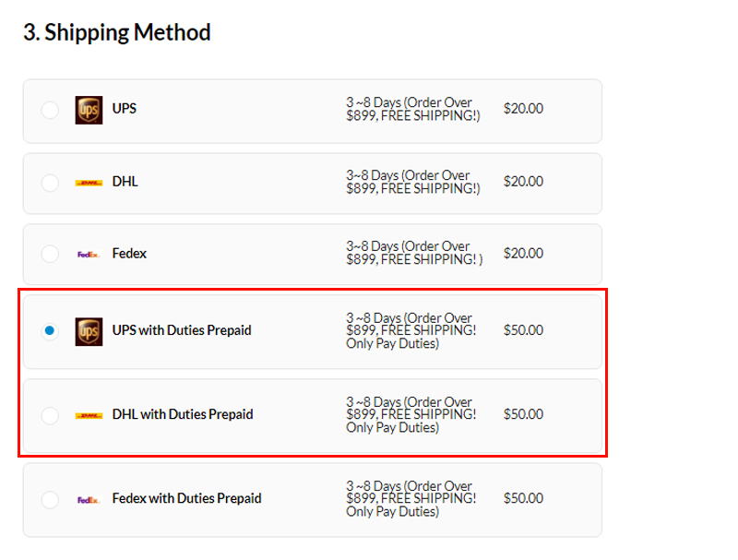Click the Fedex with Duties Prepaid label
The width and height of the screenshot is (738, 560).
[x=187, y=498]
